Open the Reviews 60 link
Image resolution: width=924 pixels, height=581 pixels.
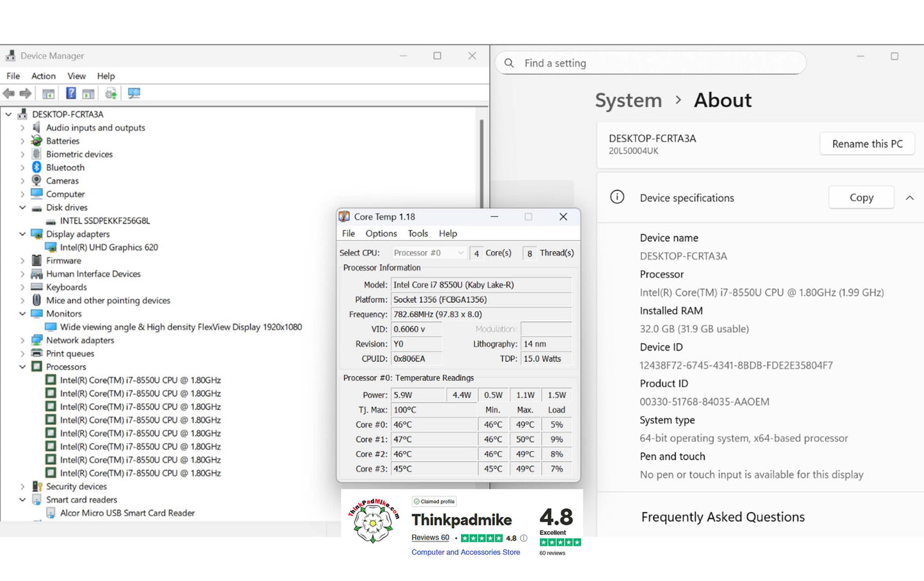coord(430,538)
